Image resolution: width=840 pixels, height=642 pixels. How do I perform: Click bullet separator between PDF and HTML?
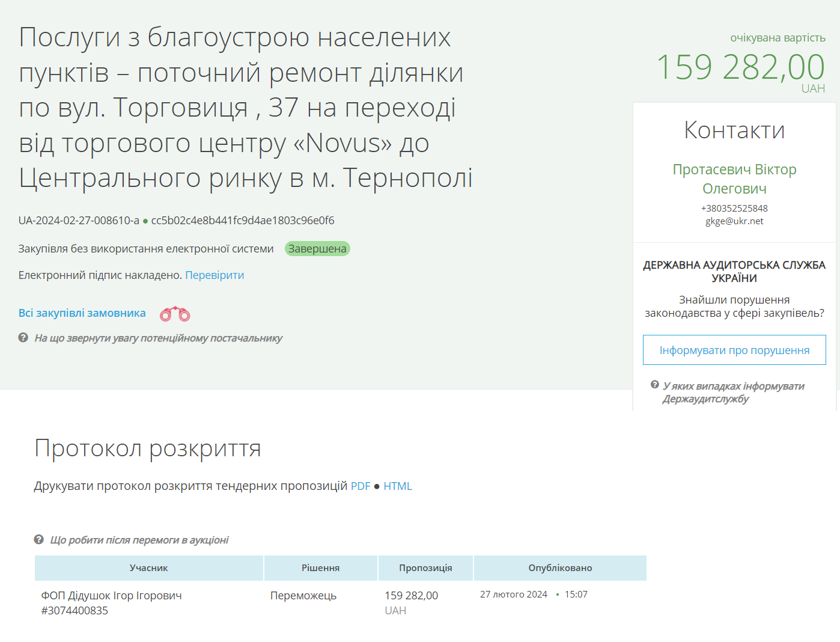coord(377,486)
